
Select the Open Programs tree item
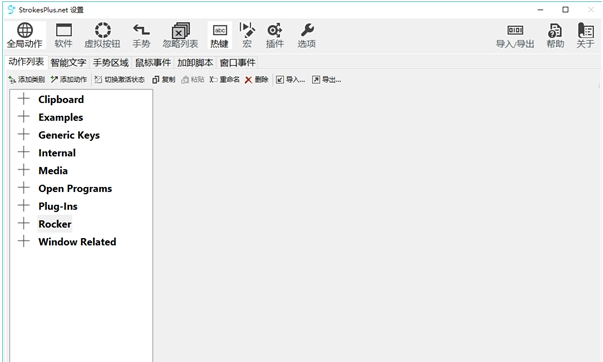point(75,189)
